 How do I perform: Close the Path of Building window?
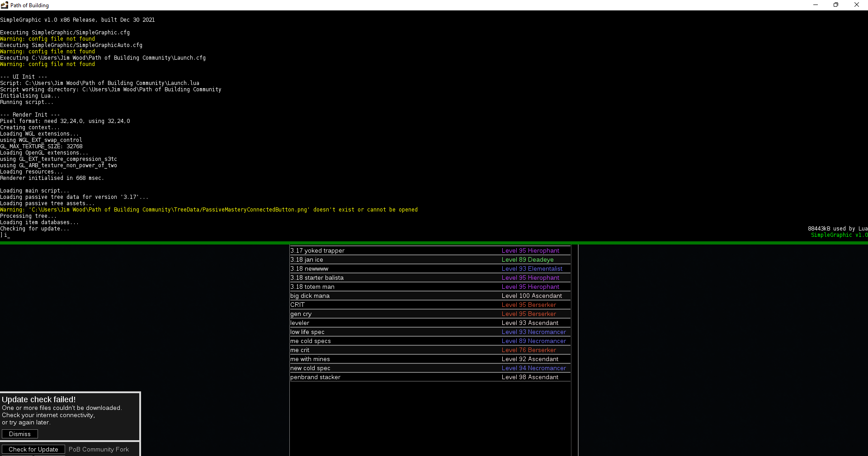coord(857,5)
